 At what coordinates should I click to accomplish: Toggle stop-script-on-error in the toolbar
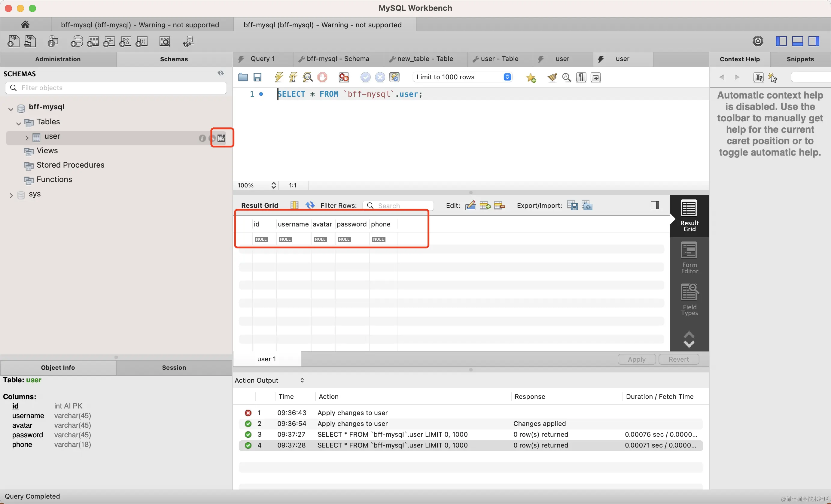pos(343,77)
